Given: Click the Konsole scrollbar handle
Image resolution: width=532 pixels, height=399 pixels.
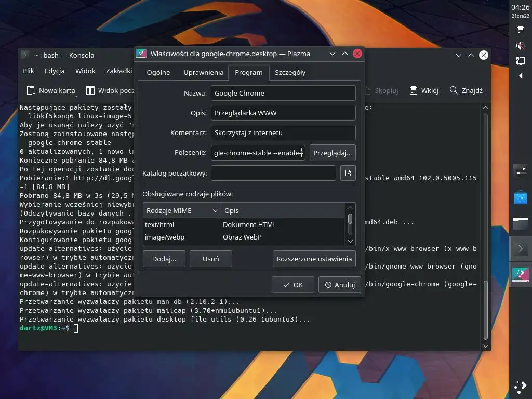Looking at the screenshot, I should [x=486, y=310].
